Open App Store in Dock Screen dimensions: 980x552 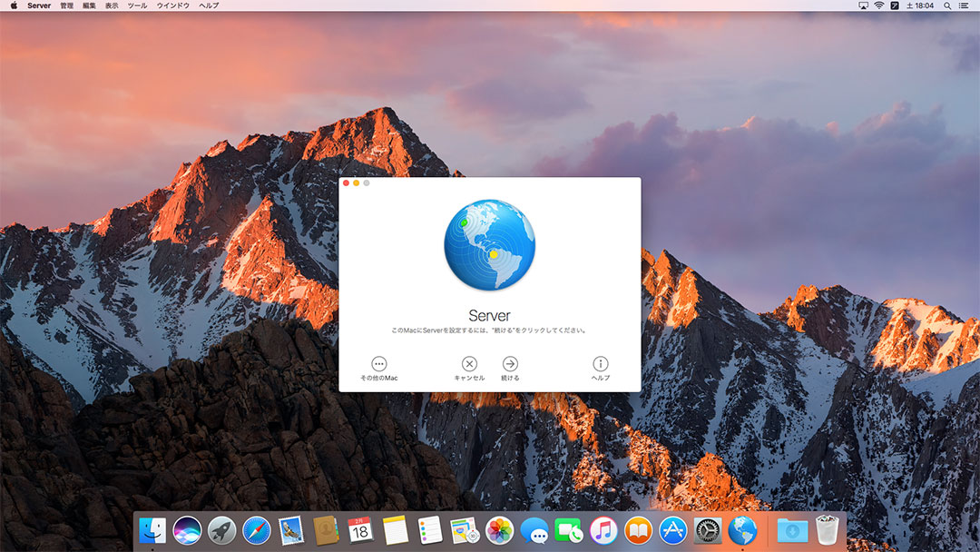(x=672, y=531)
